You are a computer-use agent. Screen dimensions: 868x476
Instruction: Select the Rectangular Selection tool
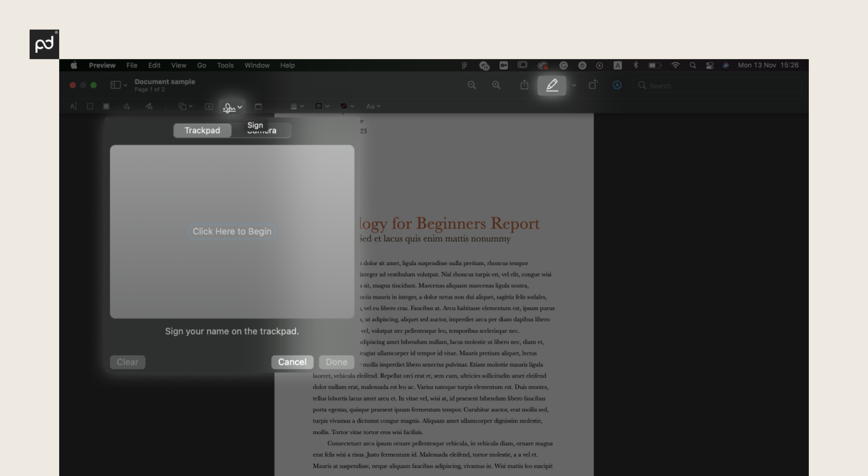pos(89,106)
